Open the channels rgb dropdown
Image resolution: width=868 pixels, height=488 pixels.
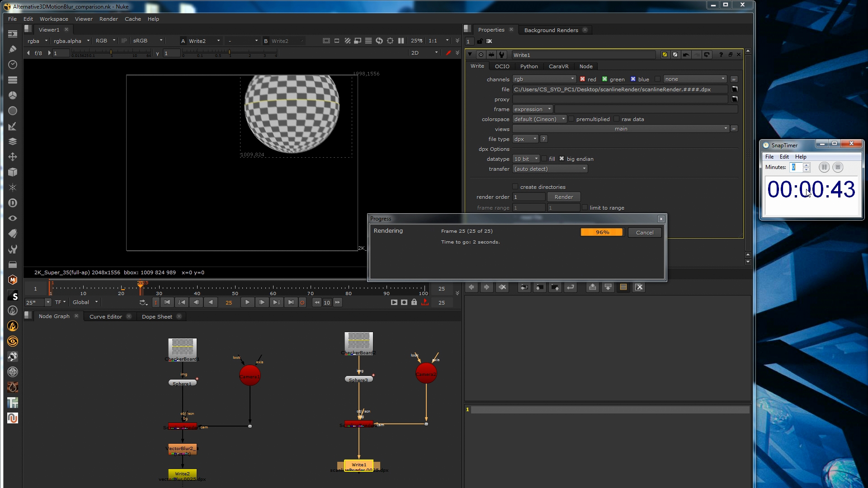coord(544,79)
